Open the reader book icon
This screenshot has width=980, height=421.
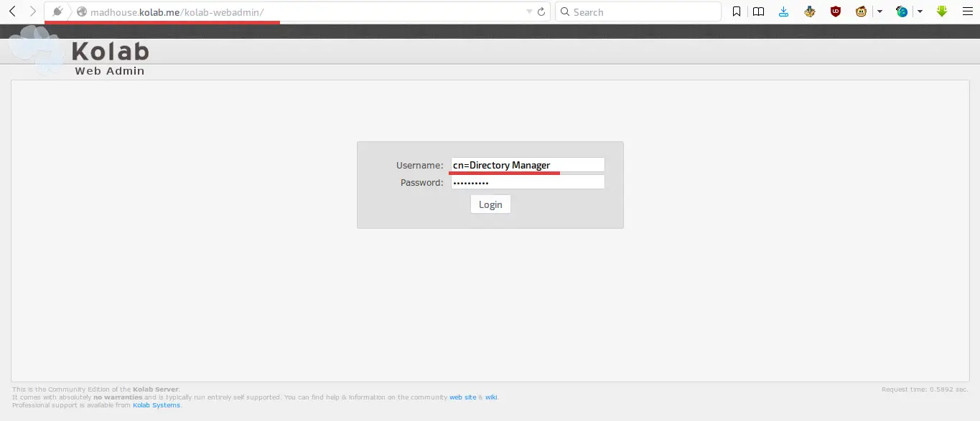tap(758, 11)
